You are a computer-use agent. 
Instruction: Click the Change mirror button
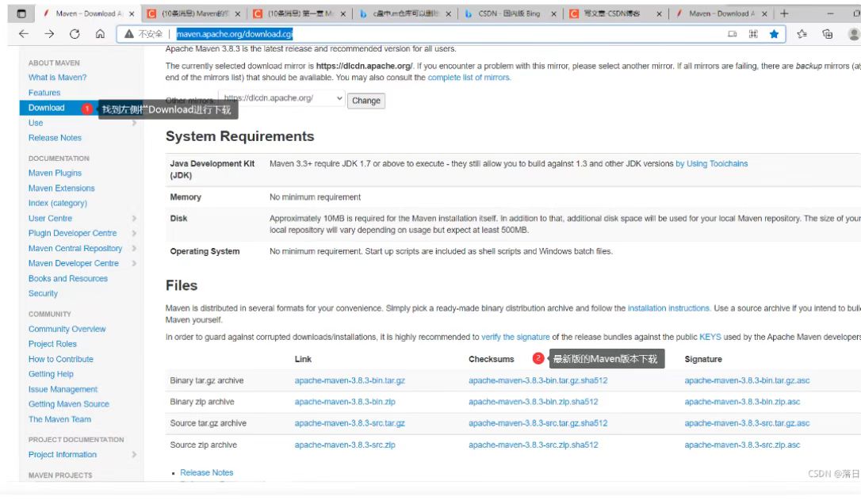(x=365, y=101)
